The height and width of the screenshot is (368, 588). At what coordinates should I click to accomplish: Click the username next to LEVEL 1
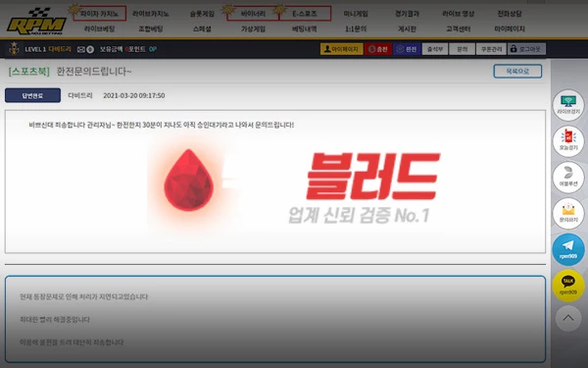coord(60,49)
